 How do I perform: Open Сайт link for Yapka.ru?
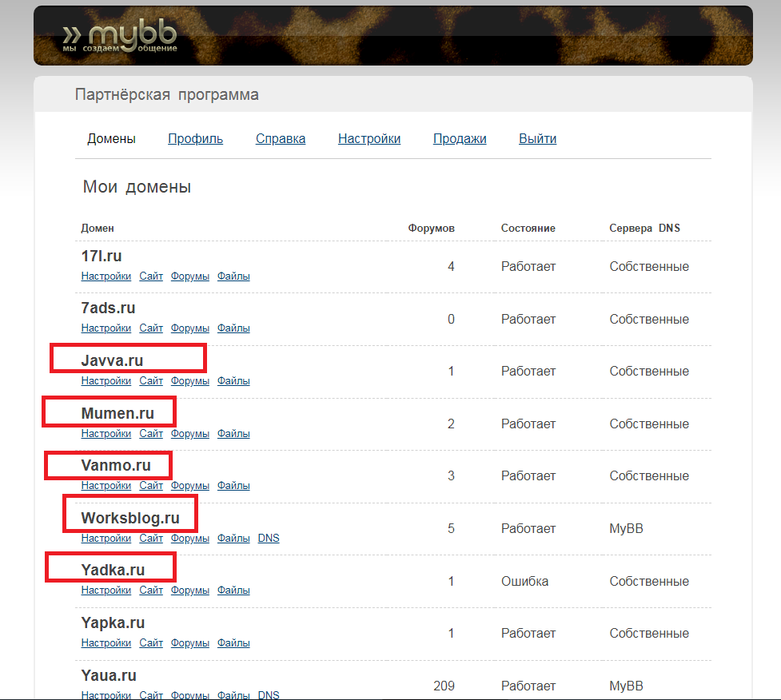[151, 643]
